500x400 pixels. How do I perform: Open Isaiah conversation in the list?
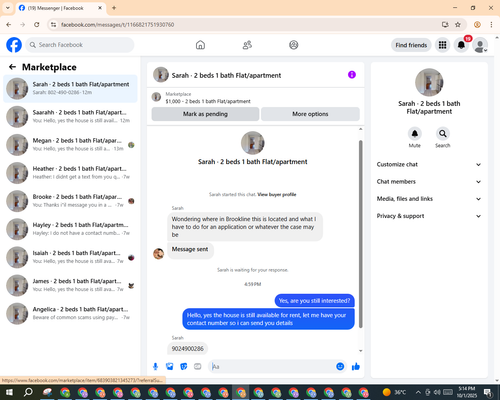(70, 257)
